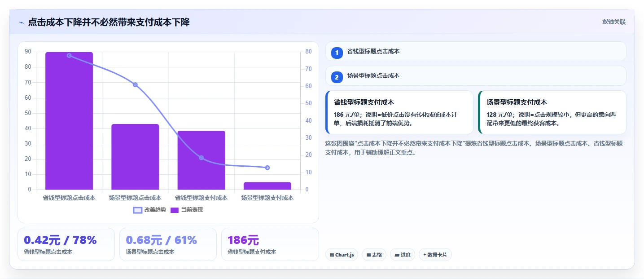Click the diamond icon on 数据卡片 tag
Viewport: 644px width, 279px height.
[x=425, y=255]
